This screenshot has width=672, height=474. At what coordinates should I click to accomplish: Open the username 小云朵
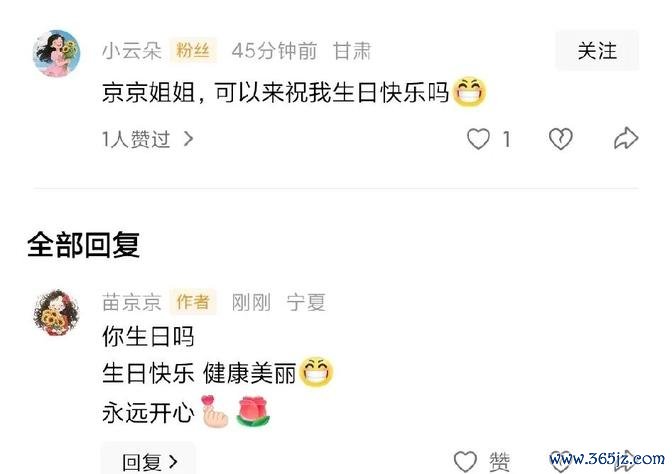(x=132, y=51)
